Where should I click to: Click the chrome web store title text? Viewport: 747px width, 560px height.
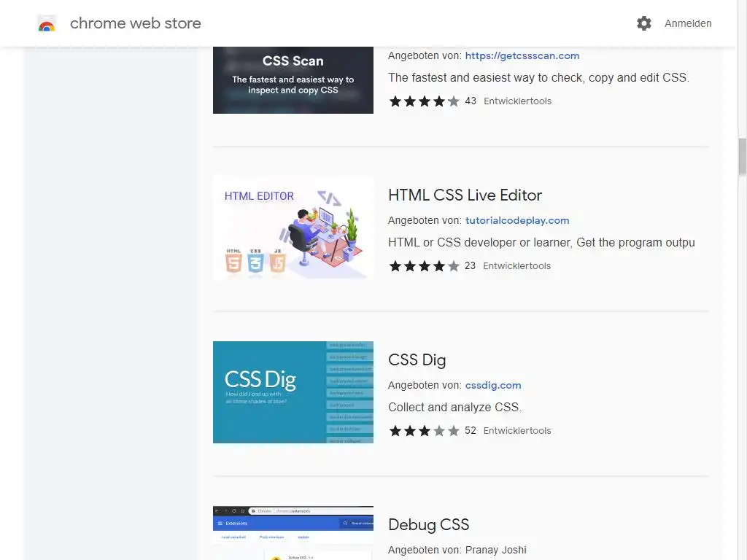[x=135, y=23]
